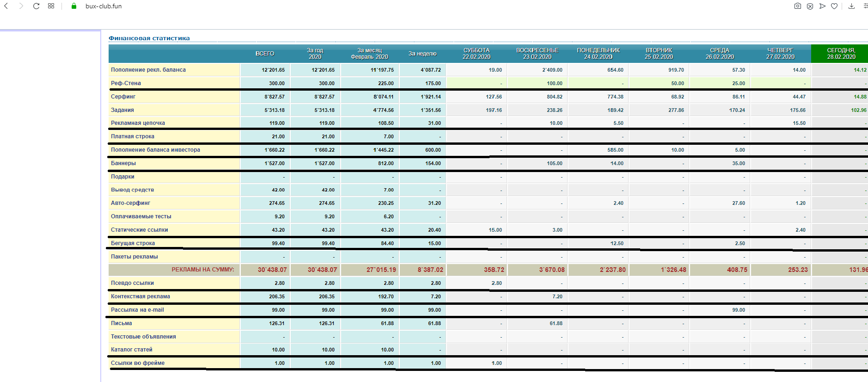Select the ВСЕГО column header
Screen dimensions: 868x382
pos(265,54)
